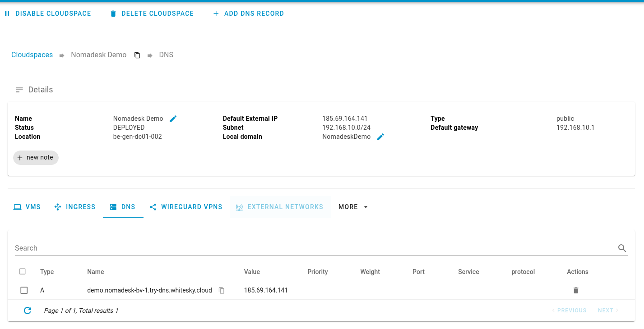644x329 pixels.
Task: Navigate back via the Cloudspaces breadcrumb link
Action: 32,55
